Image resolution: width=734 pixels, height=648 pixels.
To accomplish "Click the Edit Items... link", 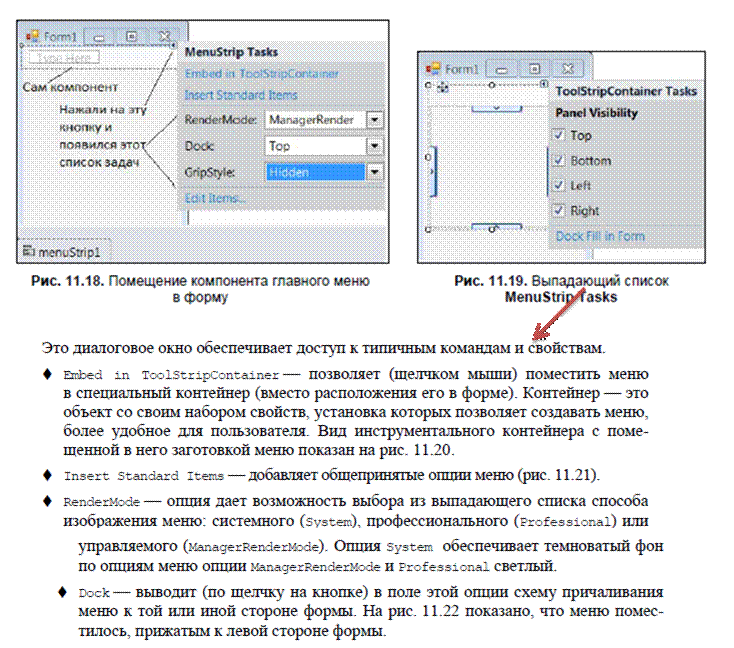I will (x=215, y=198).
